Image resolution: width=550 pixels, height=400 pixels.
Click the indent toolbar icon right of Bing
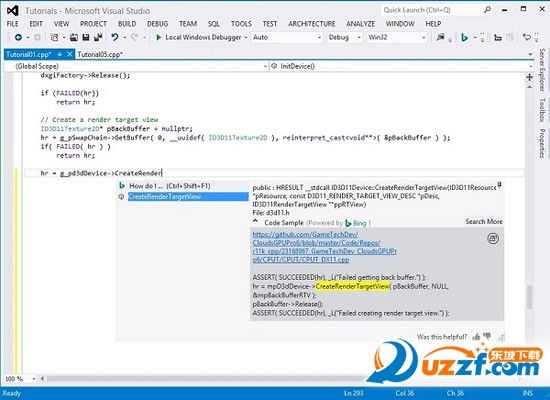pyautogui.click(x=497, y=37)
